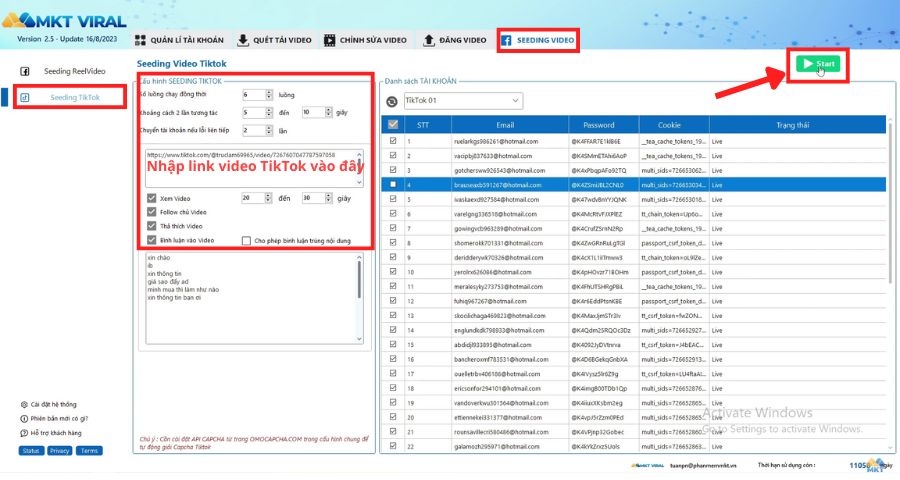Click the refresh icon beside TikTok 01 dropdown
This screenshot has width=900, height=480.
point(391,102)
